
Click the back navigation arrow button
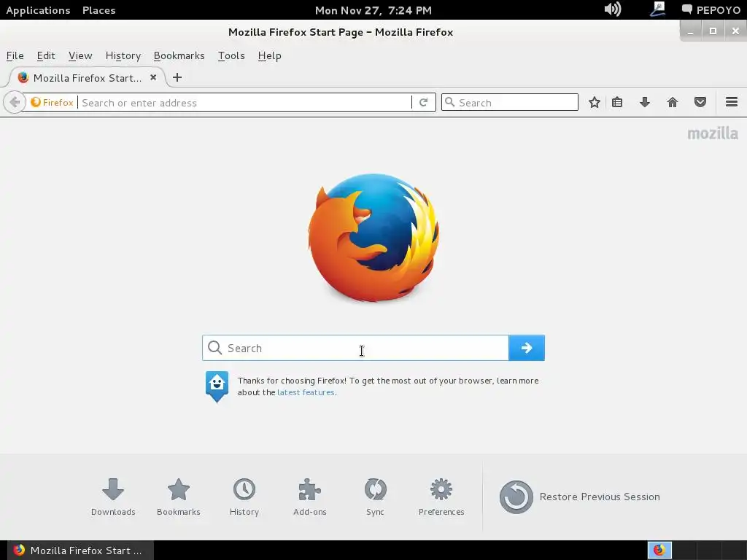(15, 102)
